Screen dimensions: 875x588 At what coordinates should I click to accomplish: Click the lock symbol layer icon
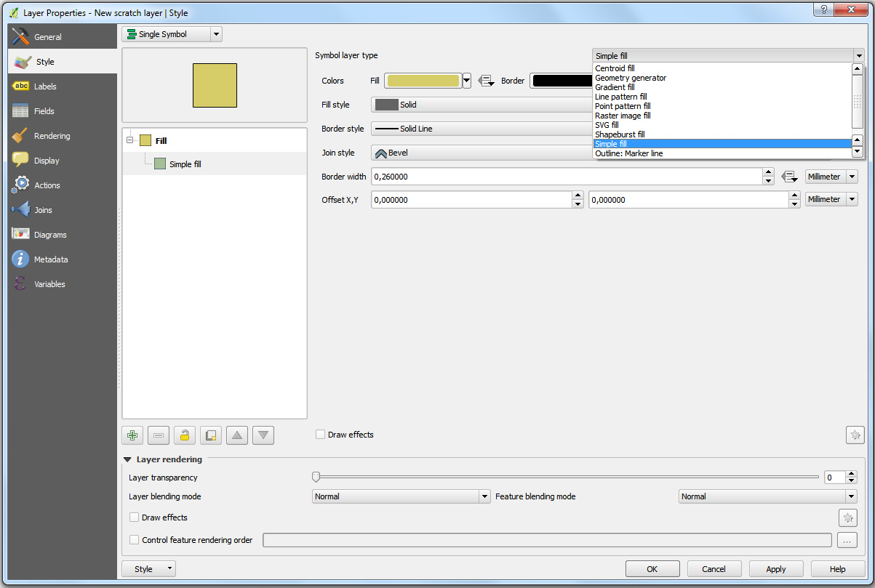pos(185,436)
